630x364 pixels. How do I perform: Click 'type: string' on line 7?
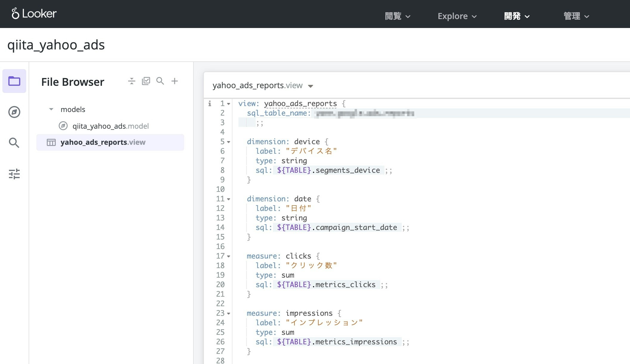pos(281,161)
